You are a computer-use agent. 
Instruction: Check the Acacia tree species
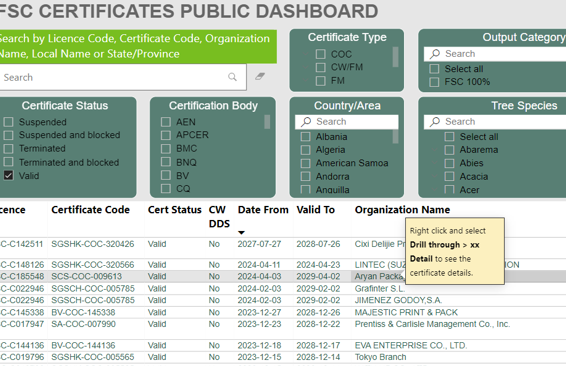point(449,177)
